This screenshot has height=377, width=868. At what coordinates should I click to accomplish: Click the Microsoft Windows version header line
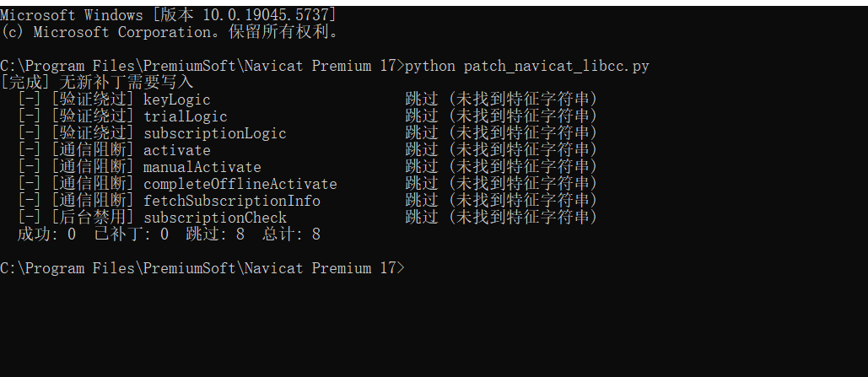[168, 15]
